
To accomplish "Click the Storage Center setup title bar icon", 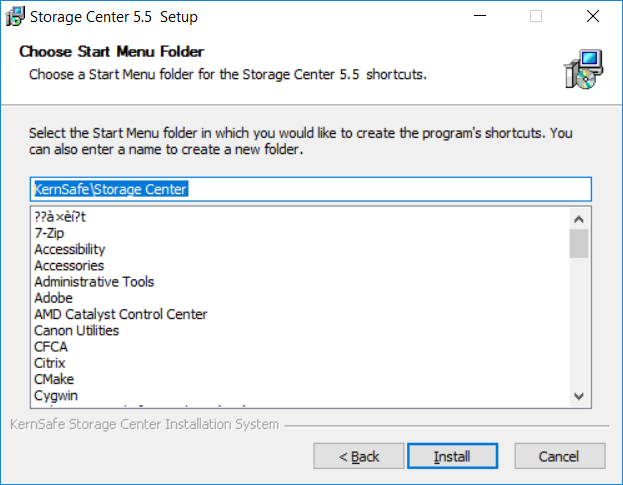I will (15, 16).
